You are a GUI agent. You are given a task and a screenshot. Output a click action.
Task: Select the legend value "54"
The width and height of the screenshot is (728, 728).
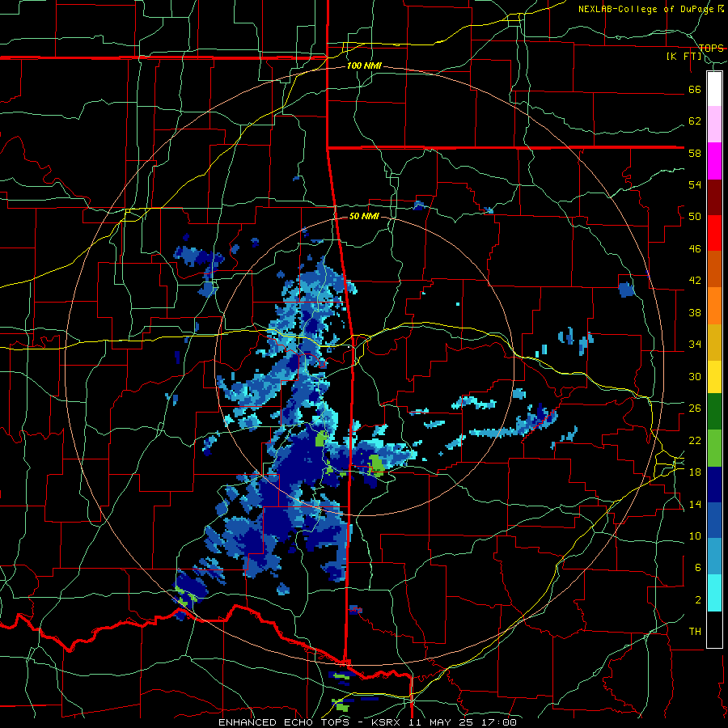tap(695, 184)
